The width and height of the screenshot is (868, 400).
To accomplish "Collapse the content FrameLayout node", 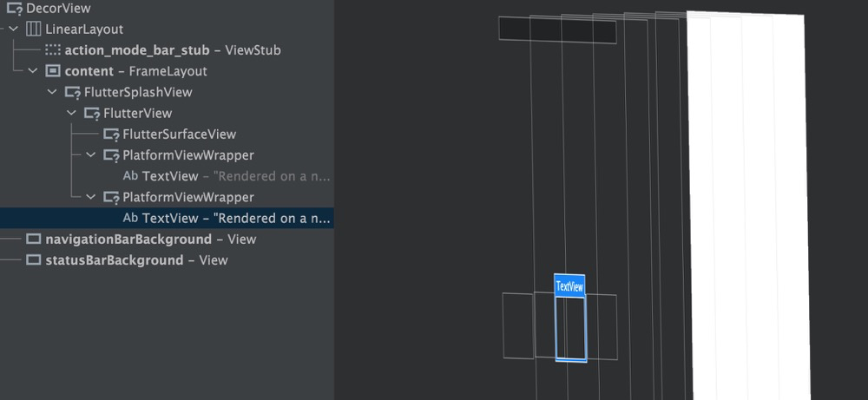I will [x=33, y=71].
